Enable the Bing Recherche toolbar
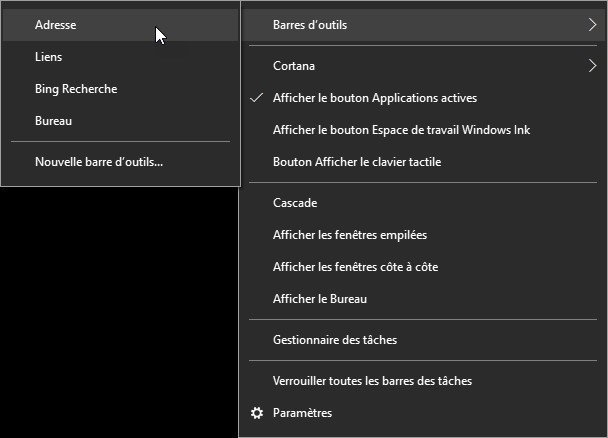The height and width of the screenshot is (438, 608). tap(76, 89)
